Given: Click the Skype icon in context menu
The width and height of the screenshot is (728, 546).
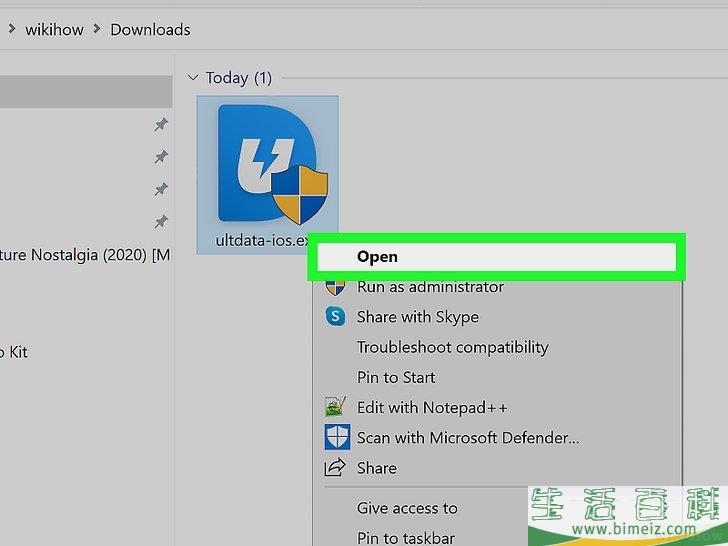Looking at the screenshot, I should tap(335, 317).
